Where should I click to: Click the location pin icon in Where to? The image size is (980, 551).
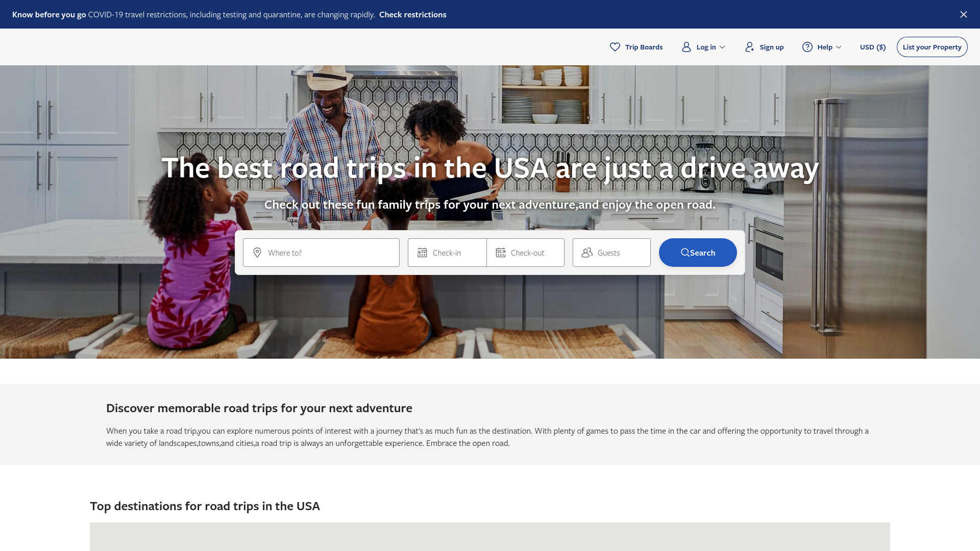[257, 253]
